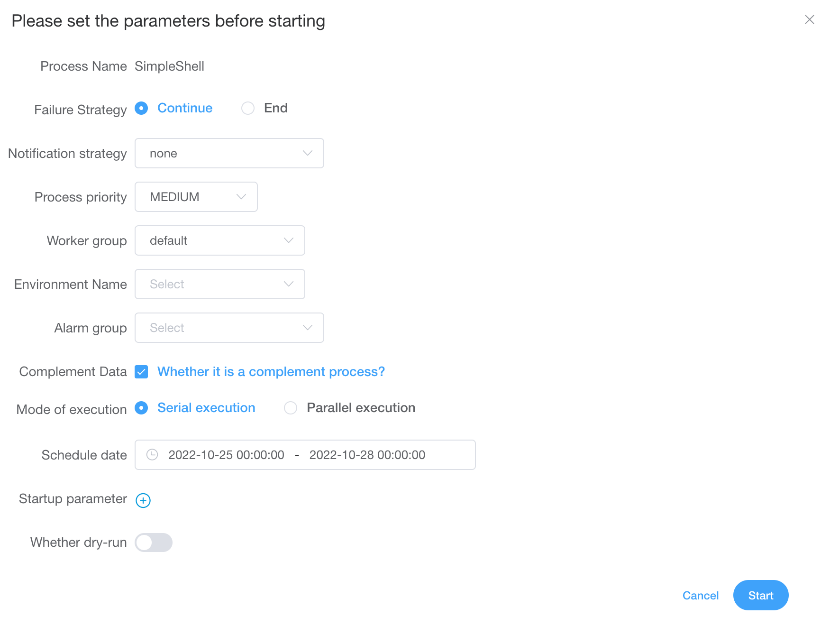The width and height of the screenshot is (821, 644).
Task: Click the end date 2022-10-28 field
Action: [x=367, y=455]
